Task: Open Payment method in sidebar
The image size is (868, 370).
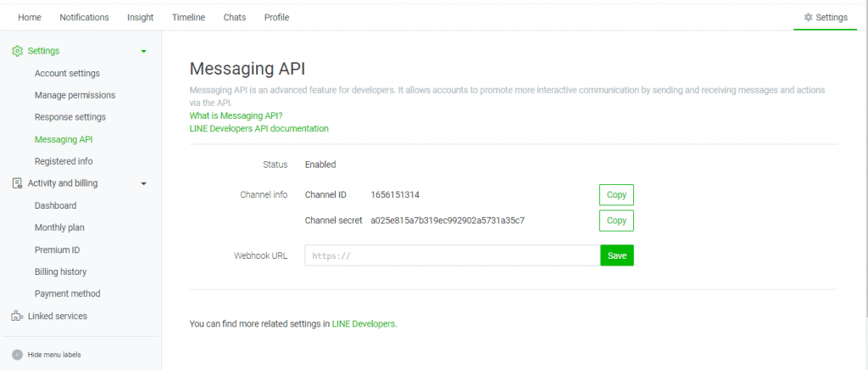Action: point(68,294)
